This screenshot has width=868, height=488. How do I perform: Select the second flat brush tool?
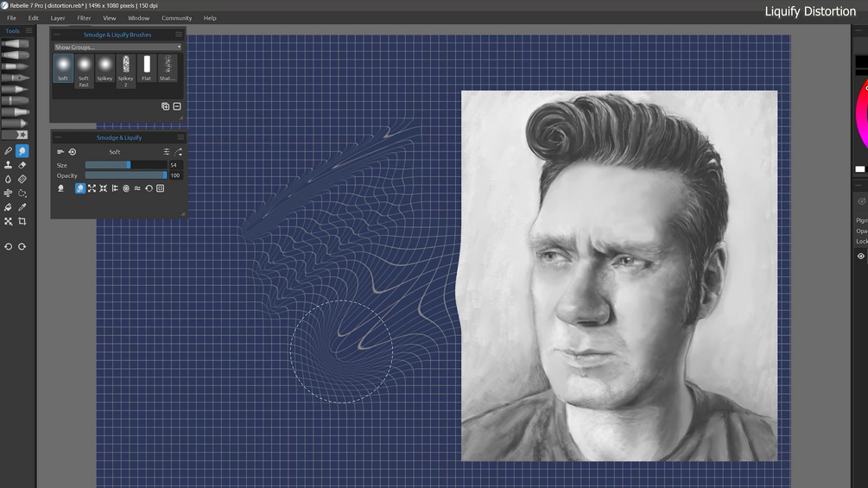(16, 55)
